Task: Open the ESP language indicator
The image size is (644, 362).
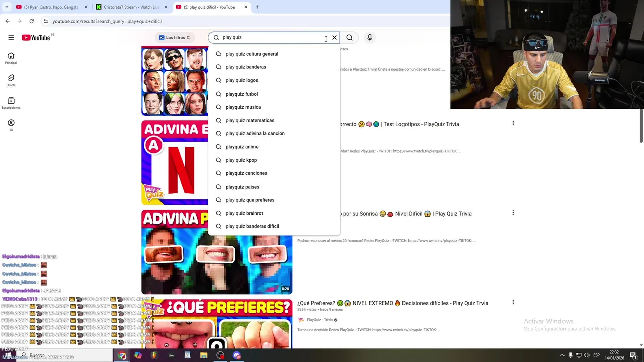Action: click(x=596, y=355)
